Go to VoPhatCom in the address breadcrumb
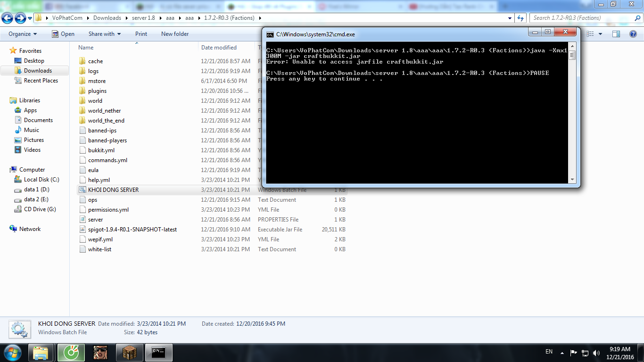 point(67,18)
